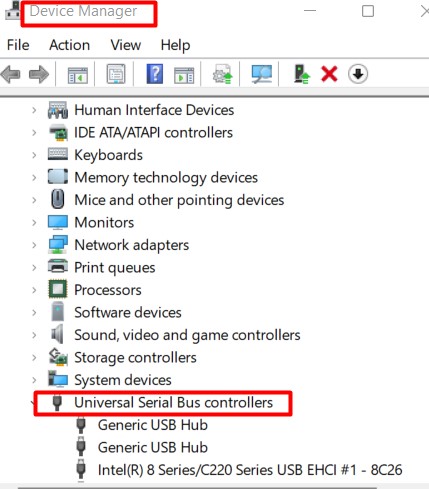
Task: Expand the Monitors category chevron
Action: coord(34,223)
